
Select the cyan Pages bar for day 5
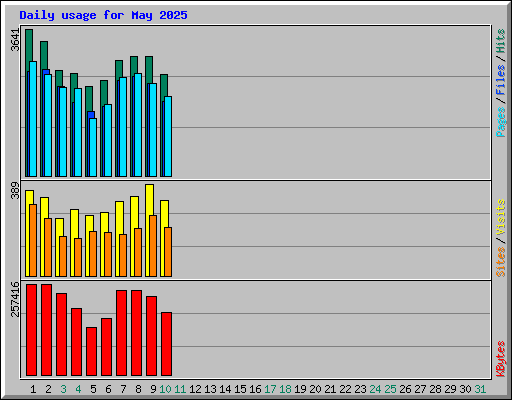tap(93, 147)
